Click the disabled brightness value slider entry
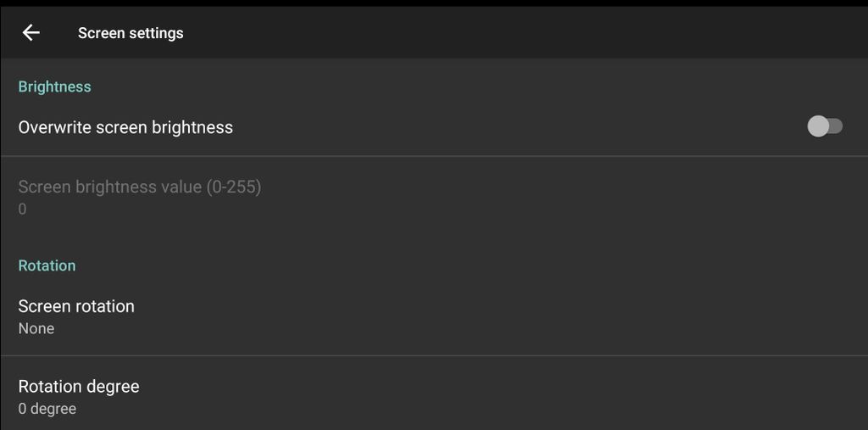868x430 pixels. tap(434, 198)
